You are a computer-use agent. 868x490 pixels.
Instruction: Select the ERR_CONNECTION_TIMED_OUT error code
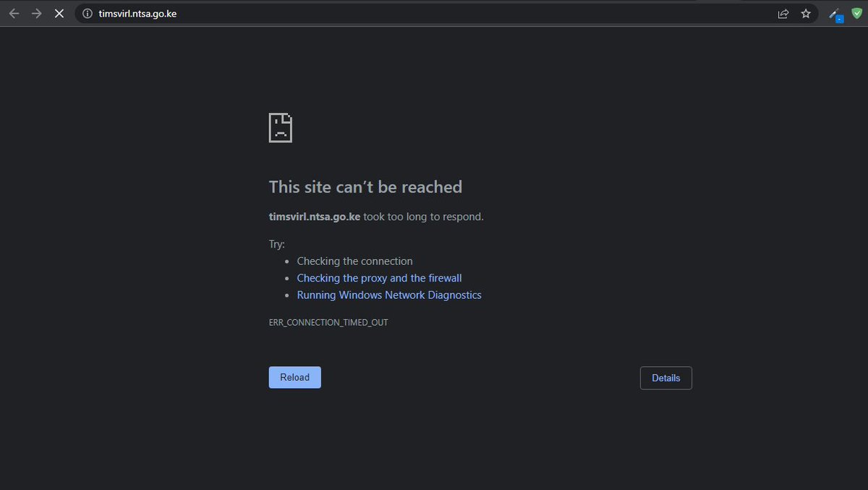click(x=328, y=322)
